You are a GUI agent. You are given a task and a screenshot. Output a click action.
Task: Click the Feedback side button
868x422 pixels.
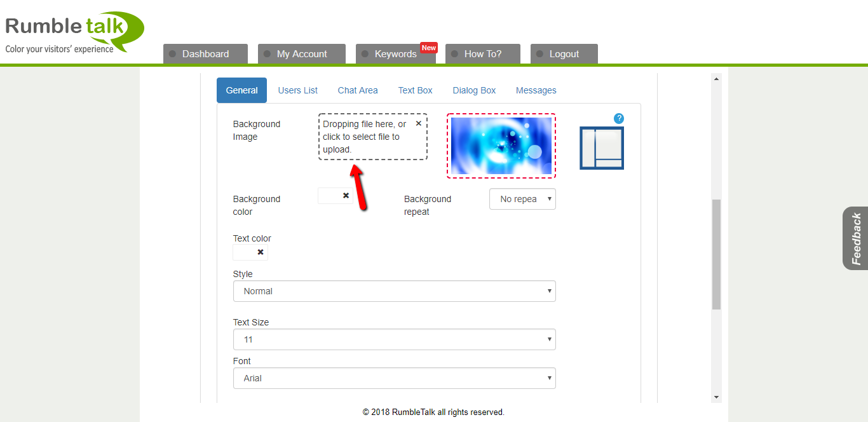tap(856, 238)
